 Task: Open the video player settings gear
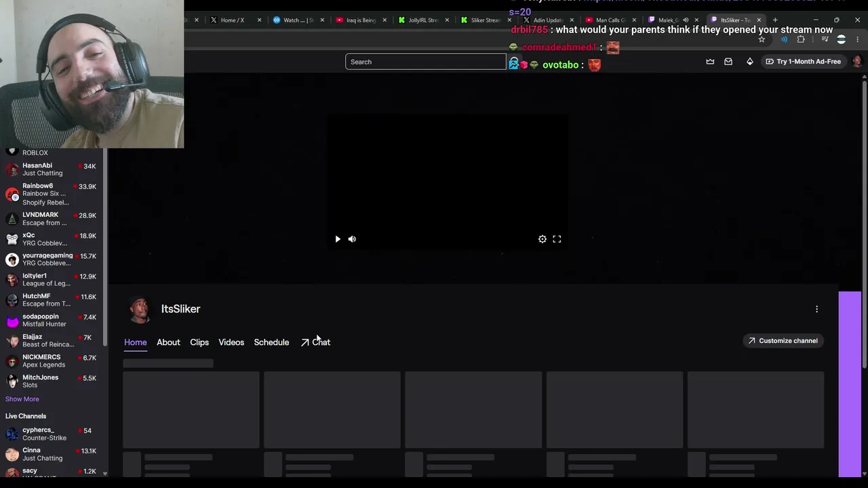click(542, 239)
